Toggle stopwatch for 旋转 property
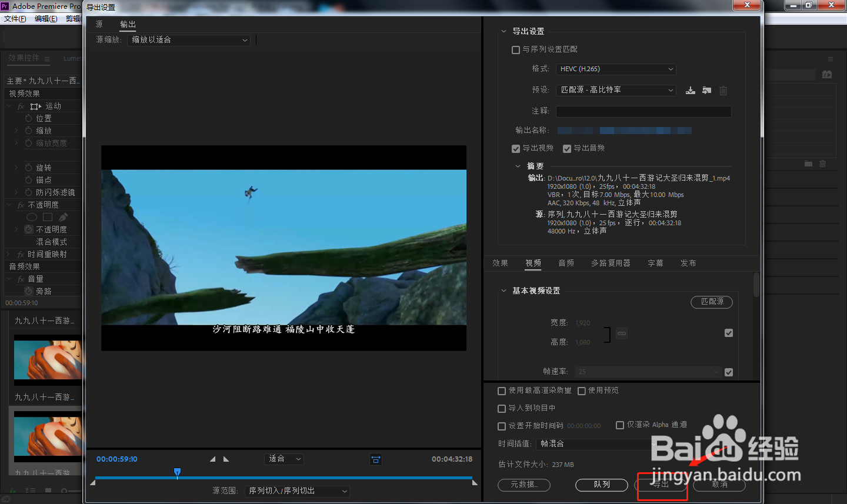847x504 pixels. tap(28, 168)
